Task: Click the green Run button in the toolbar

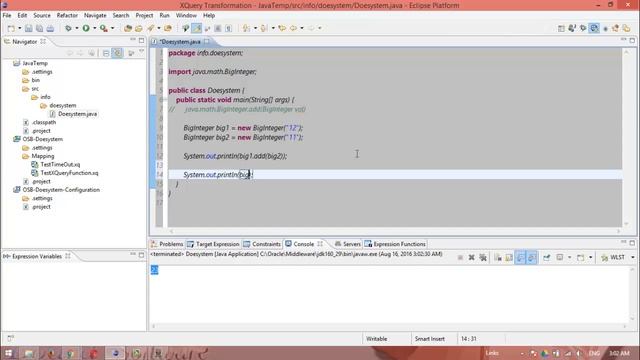Action: (x=86, y=28)
